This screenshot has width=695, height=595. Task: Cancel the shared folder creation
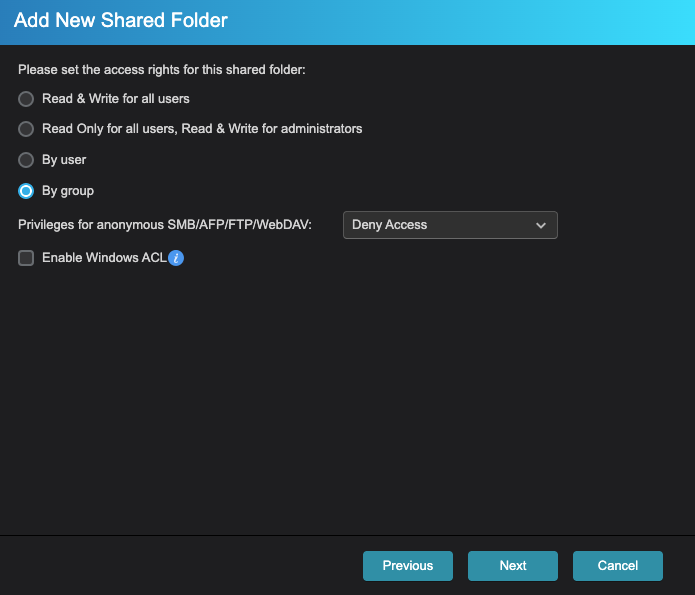pyautogui.click(x=618, y=566)
